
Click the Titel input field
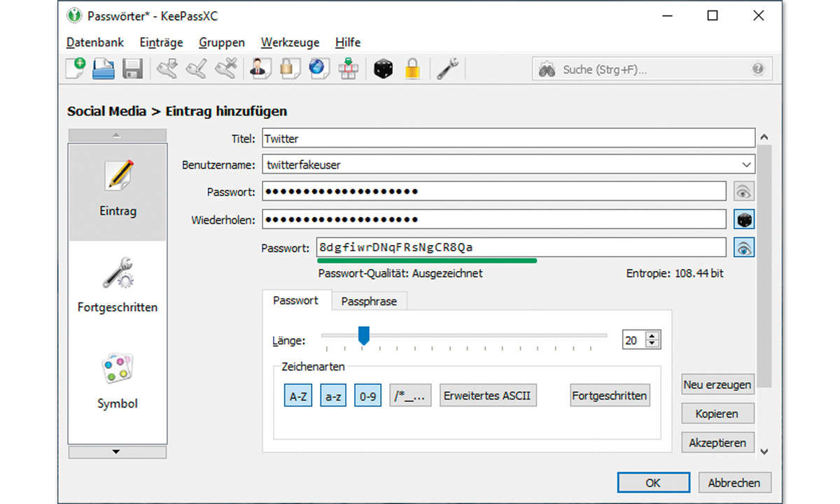(509, 138)
